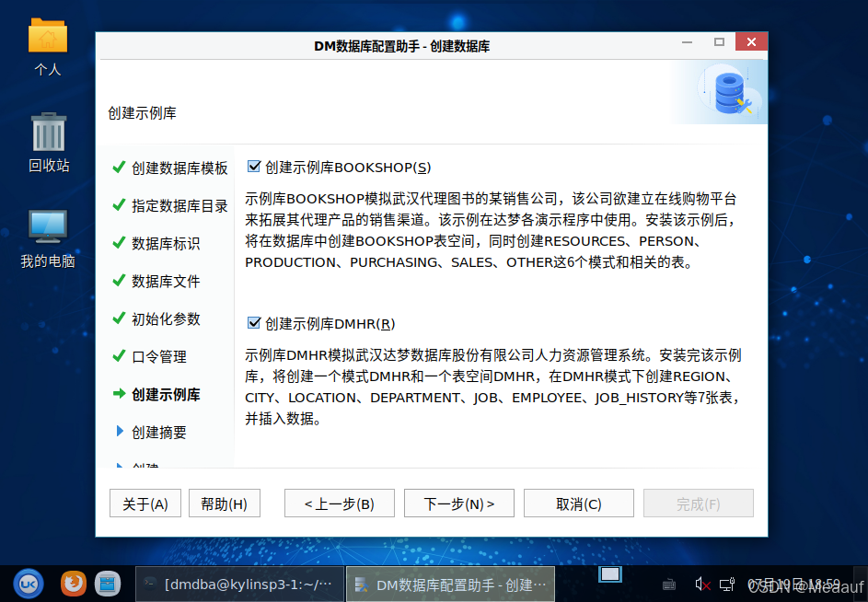Go back with <上一步(B) button

pyautogui.click(x=340, y=503)
